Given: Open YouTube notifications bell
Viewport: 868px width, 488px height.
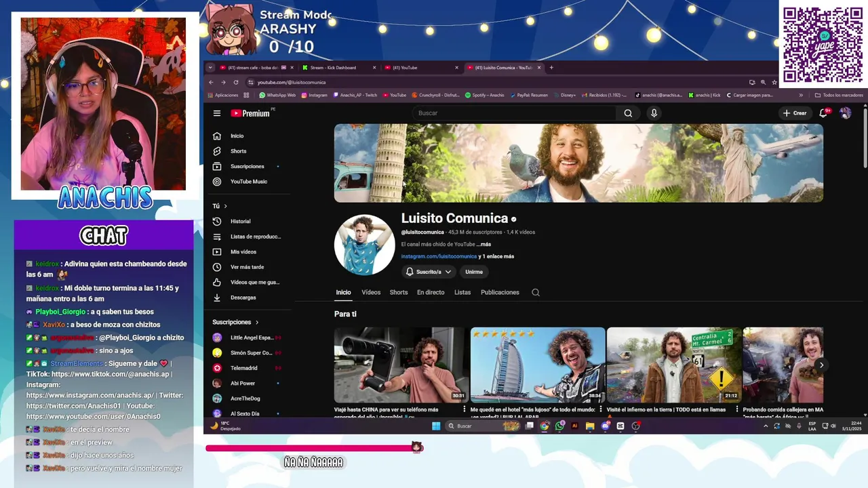Looking at the screenshot, I should click(x=823, y=113).
